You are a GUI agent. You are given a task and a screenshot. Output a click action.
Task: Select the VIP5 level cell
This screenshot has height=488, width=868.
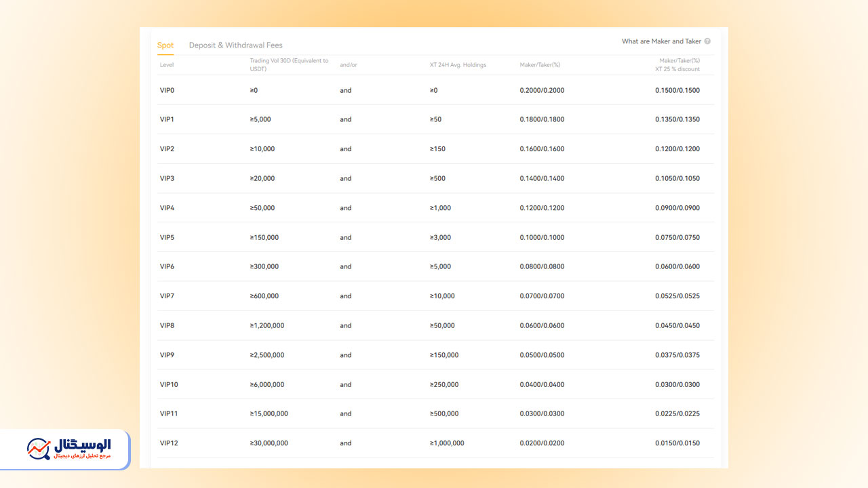point(167,237)
